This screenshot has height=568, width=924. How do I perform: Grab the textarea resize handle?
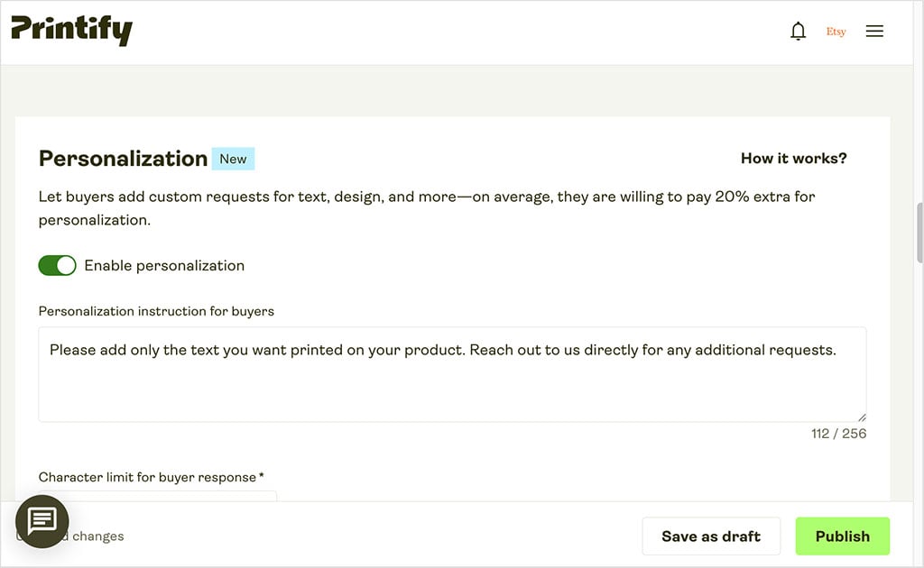point(862,417)
